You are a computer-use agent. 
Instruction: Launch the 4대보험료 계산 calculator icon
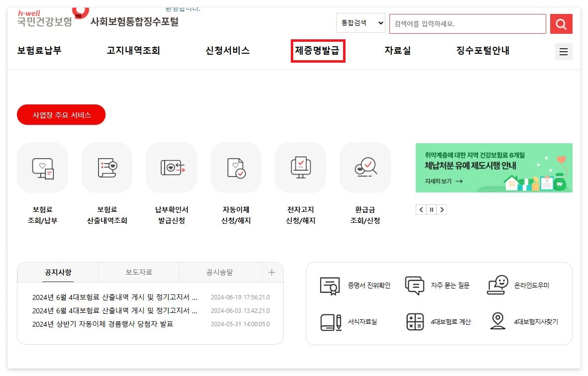pos(415,322)
